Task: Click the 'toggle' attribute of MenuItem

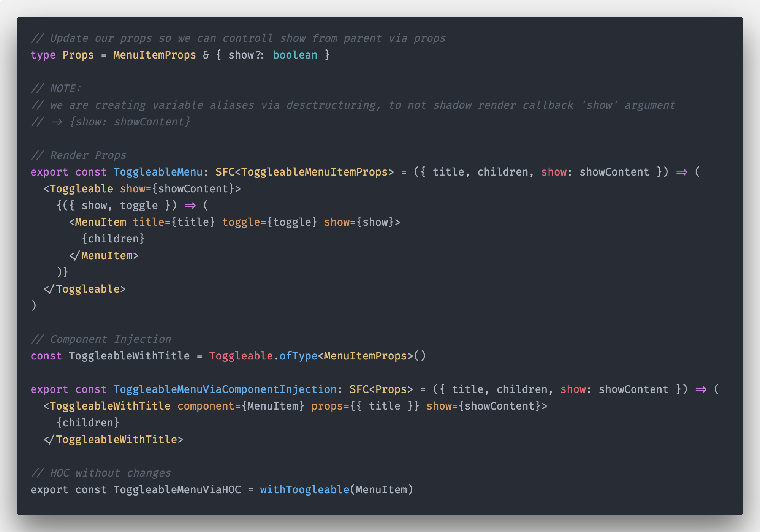Action: [241, 222]
